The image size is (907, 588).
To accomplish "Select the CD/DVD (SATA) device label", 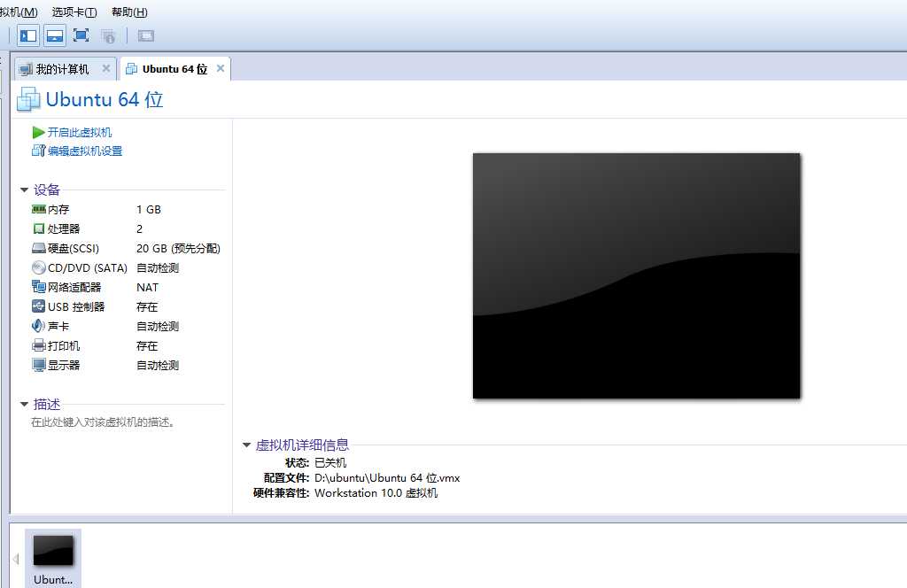I will [88, 268].
